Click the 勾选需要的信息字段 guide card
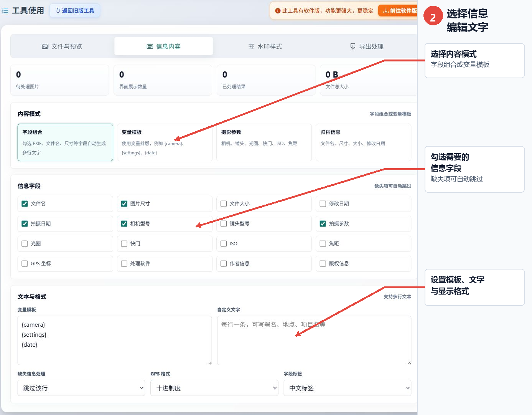Viewport: 532px width, 415px height. 474,169
